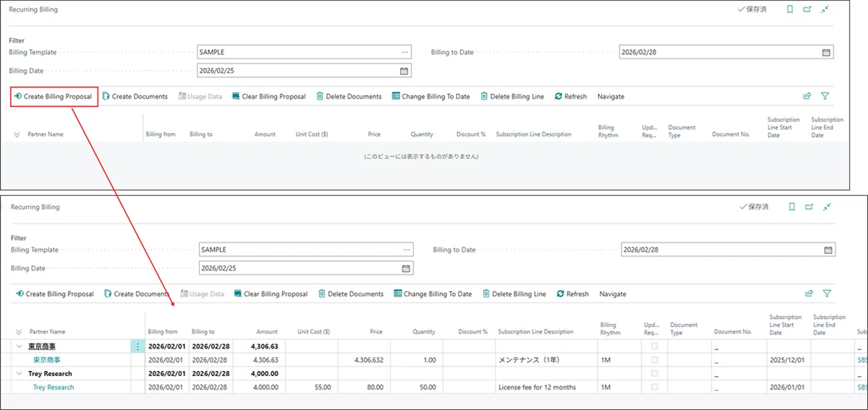Toggle Update Required checkbox for License fee line

655,387
